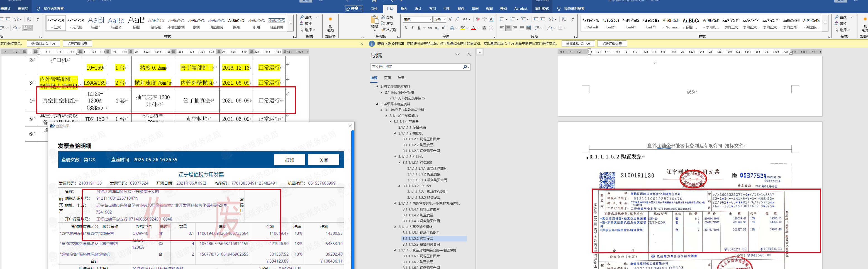The height and width of the screenshot is (269, 868).
Task: Click the 打印 button in invoice dialog
Action: click(289, 160)
